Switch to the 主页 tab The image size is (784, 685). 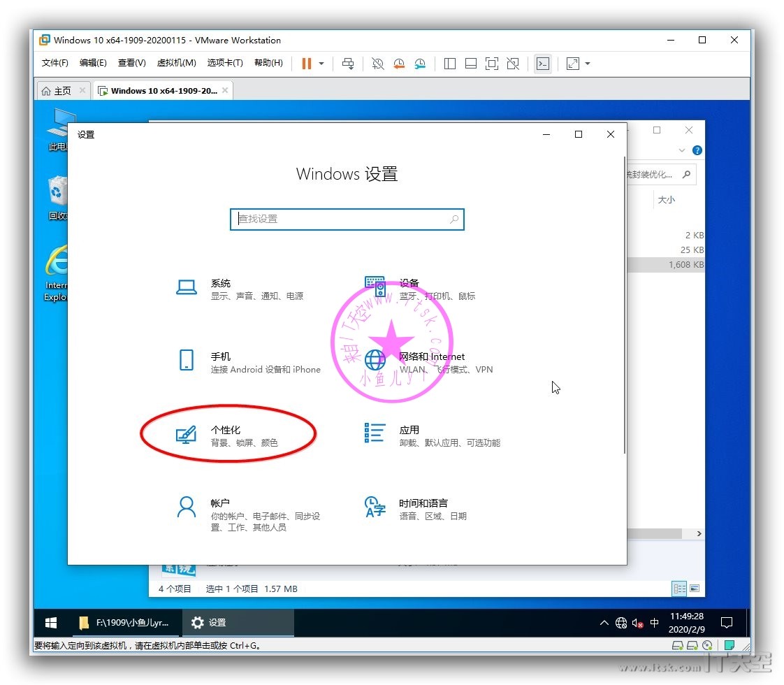point(62,90)
